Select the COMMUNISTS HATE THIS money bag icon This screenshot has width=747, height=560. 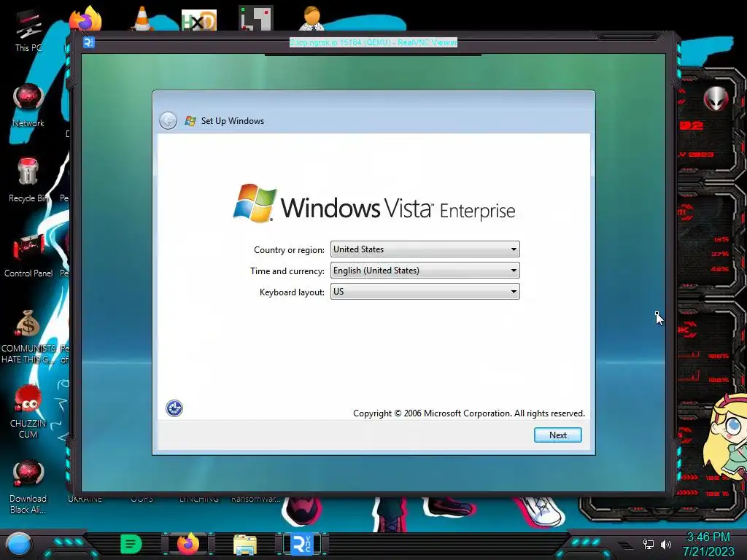28,336
